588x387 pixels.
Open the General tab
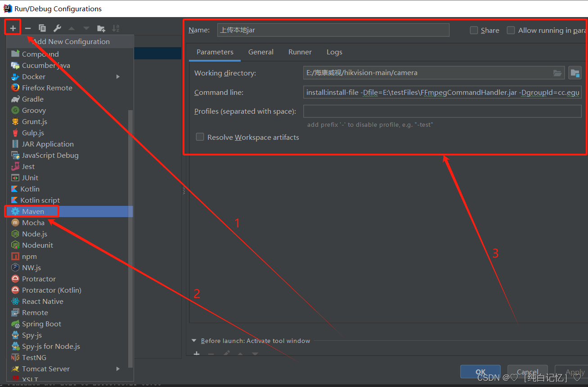click(x=261, y=52)
